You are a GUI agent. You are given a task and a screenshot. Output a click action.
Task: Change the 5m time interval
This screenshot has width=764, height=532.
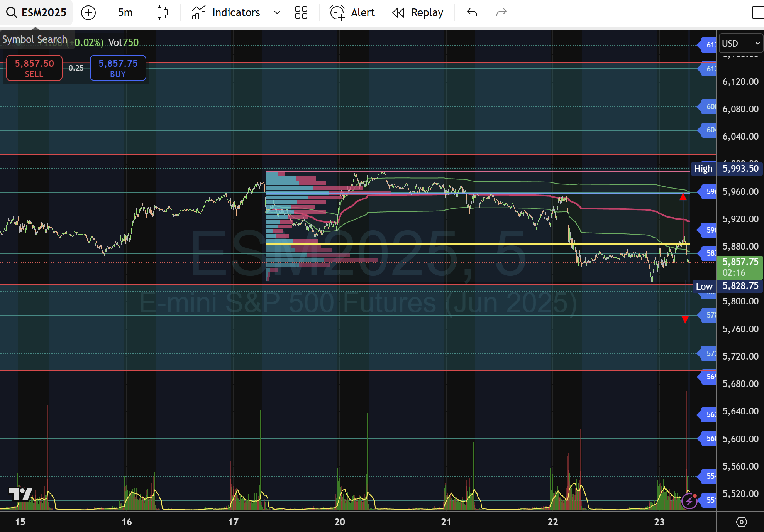(125, 13)
